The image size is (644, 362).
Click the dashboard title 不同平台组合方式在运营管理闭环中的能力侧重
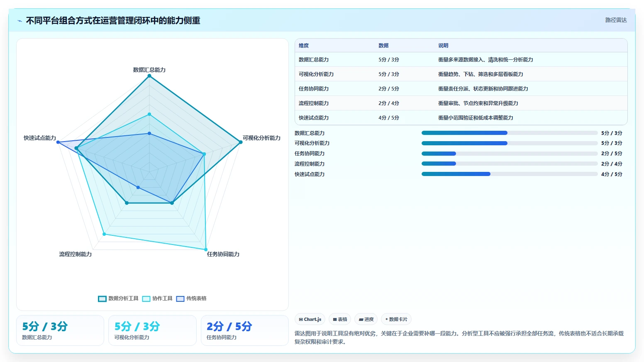click(x=113, y=20)
